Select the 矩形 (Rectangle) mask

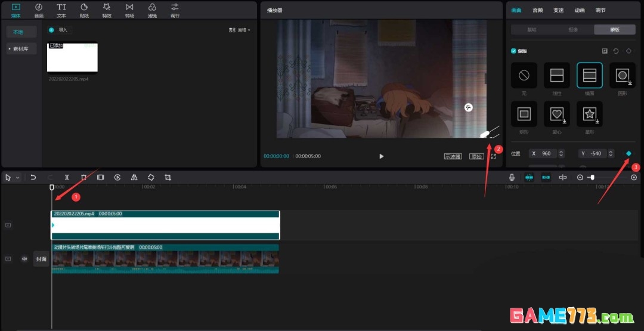(524, 114)
